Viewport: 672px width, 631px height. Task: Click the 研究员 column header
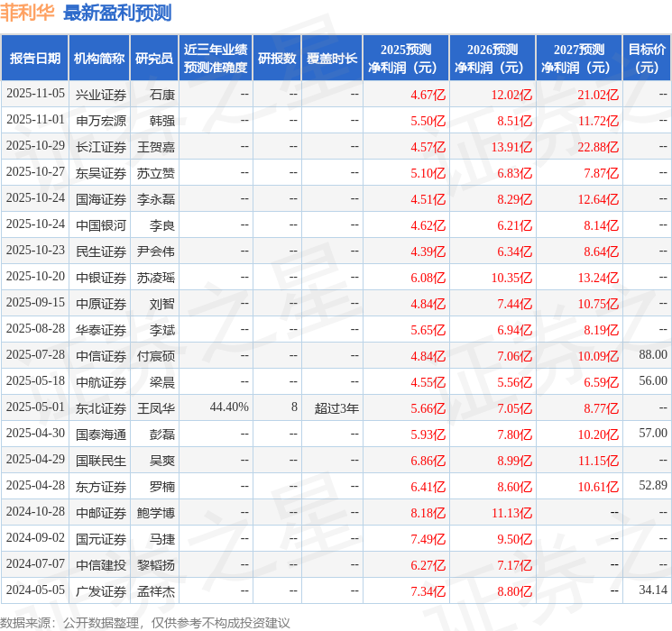point(154,59)
